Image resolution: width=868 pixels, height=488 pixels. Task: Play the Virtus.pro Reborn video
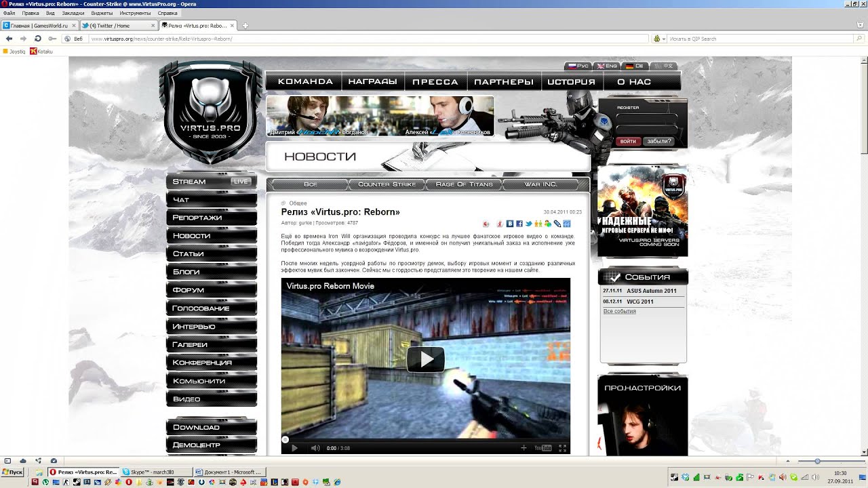[425, 359]
